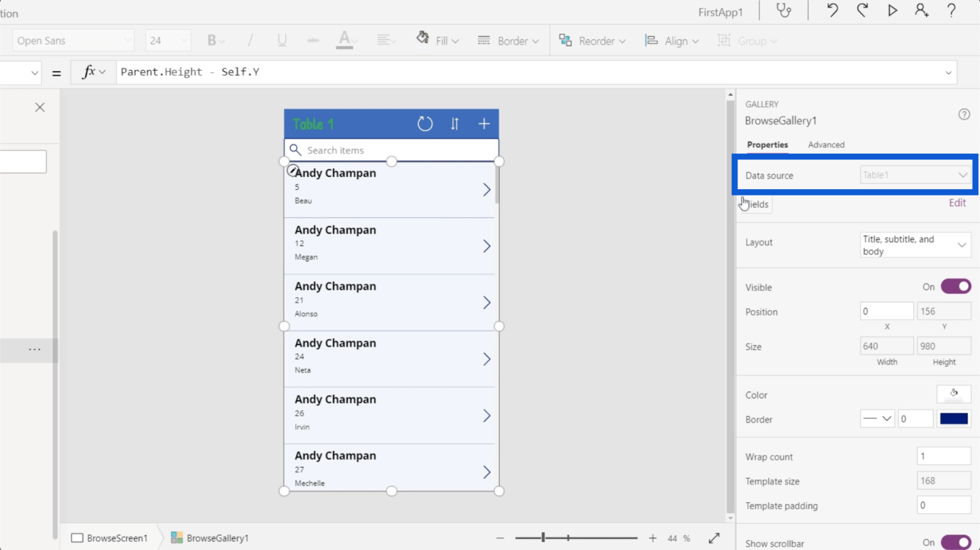Open arrow for Andy Champan 5 Beau
Viewport: 980px width, 550px height.
coord(487,189)
